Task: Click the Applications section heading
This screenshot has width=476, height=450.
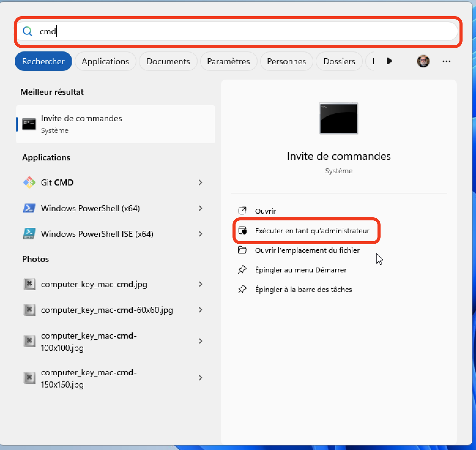Action: click(x=46, y=157)
